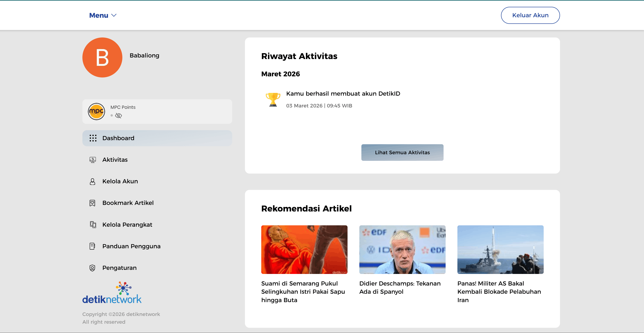Click Didier Deschamps: Tekanan Ada di Spanyol headline

[x=400, y=288]
